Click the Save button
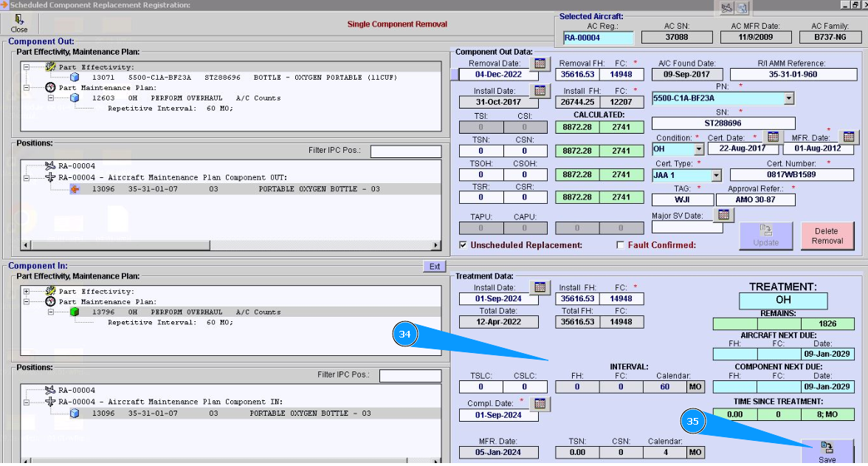 pyautogui.click(x=827, y=452)
